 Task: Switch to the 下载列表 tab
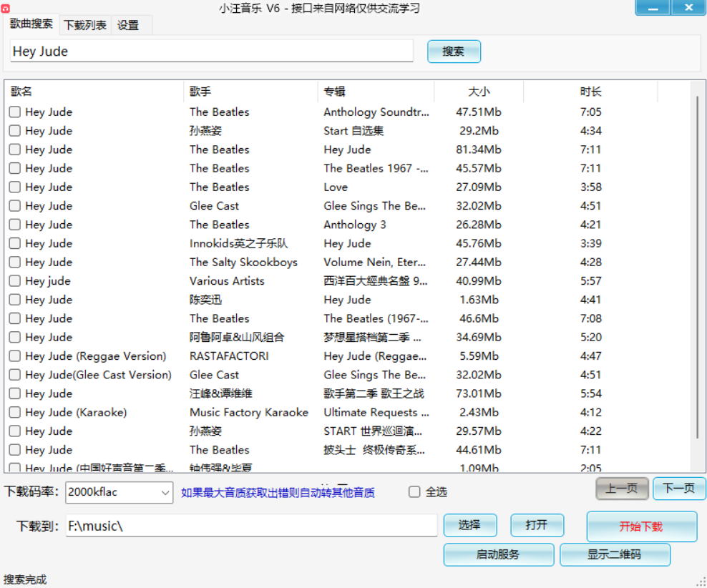pos(84,25)
